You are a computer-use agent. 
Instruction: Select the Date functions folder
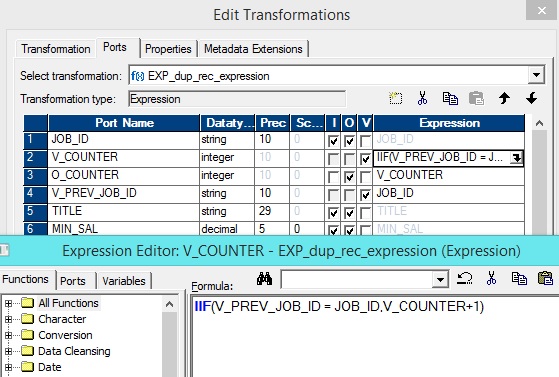(50, 367)
